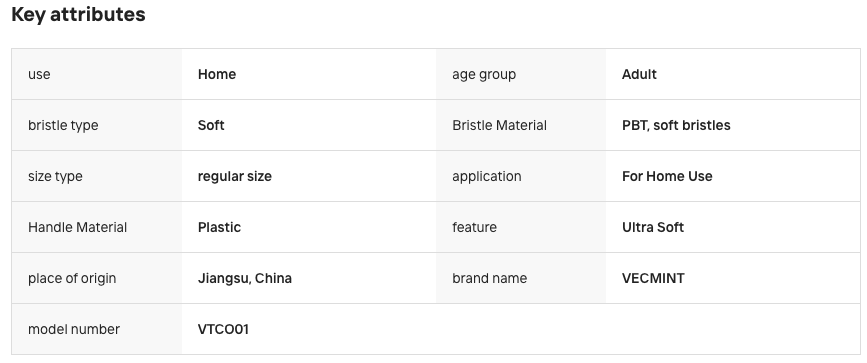Click the 'Jiangsu, China' origin value
The image size is (867, 363).
tap(245, 278)
